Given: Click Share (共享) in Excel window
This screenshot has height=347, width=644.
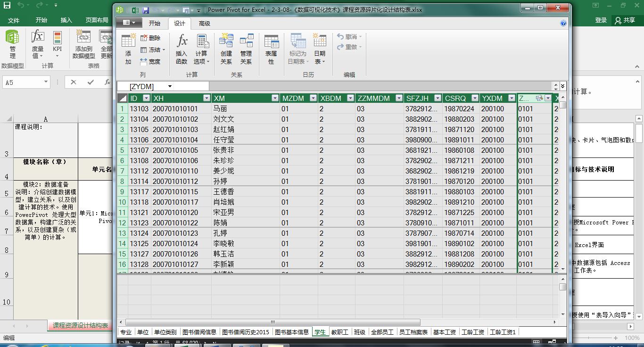Looking at the screenshot, I should coord(625,20).
